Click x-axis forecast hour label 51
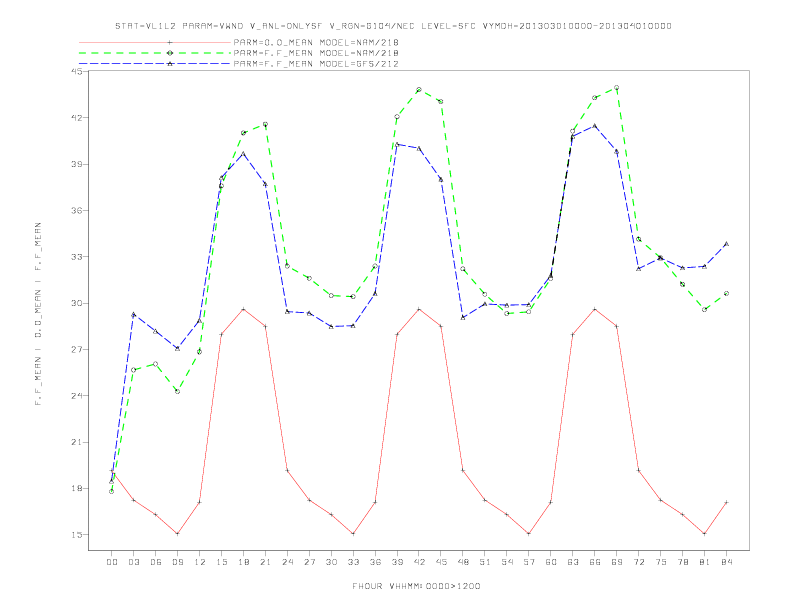The image size is (792, 612). 485,562
